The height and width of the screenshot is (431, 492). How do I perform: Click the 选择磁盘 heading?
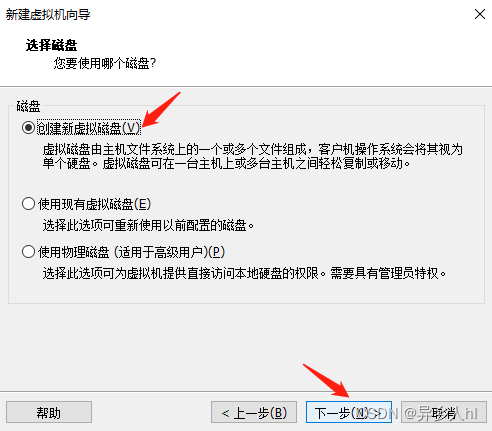(52, 45)
